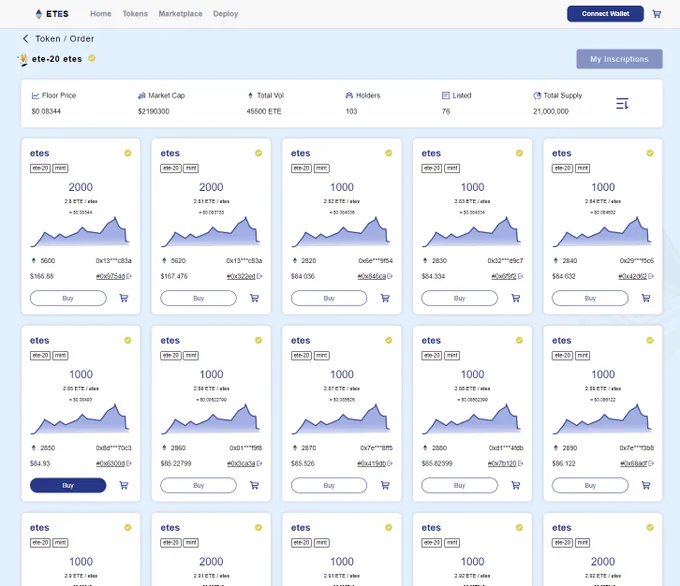Click the Total Vol value 45500 ETE
The width and height of the screenshot is (680, 586).
click(264, 111)
